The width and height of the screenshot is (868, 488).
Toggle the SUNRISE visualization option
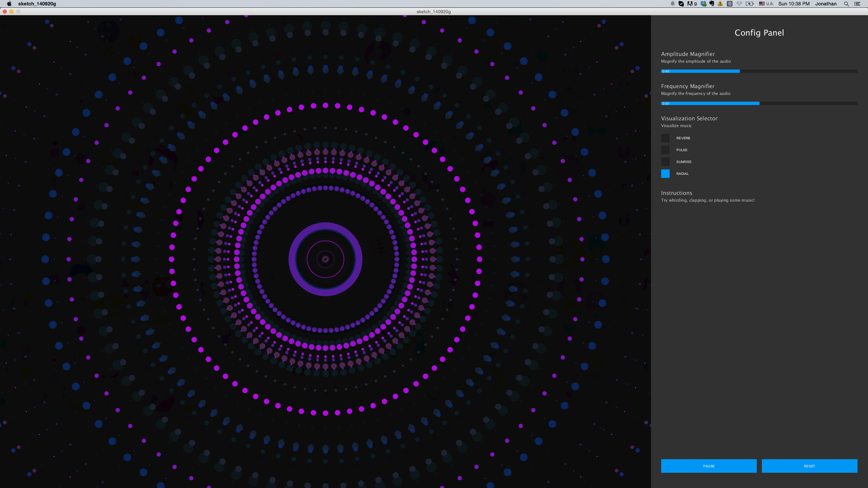click(x=665, y=161)
